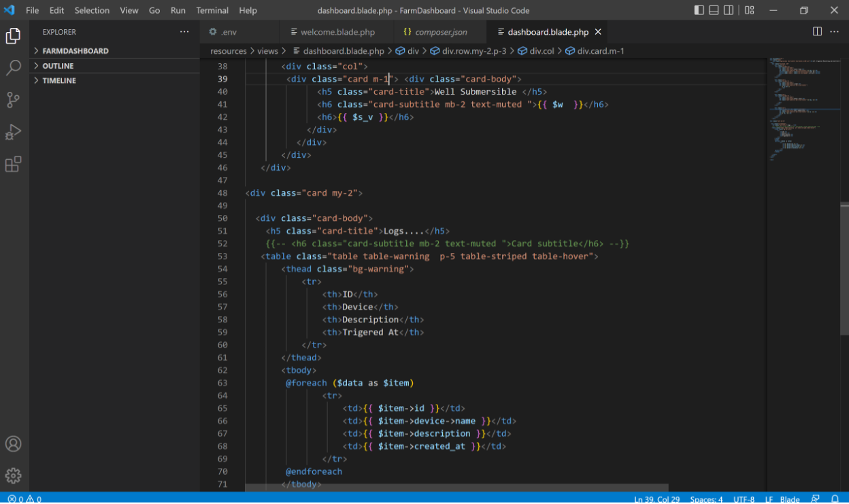Click the Blade language mode indicator
This screenshot has width=849, height=504.
pyautogui.click(x=789, y=499)
